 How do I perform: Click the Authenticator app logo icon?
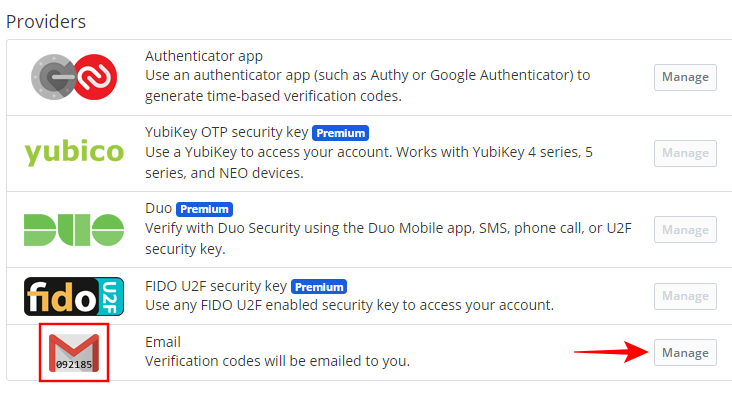74,77
